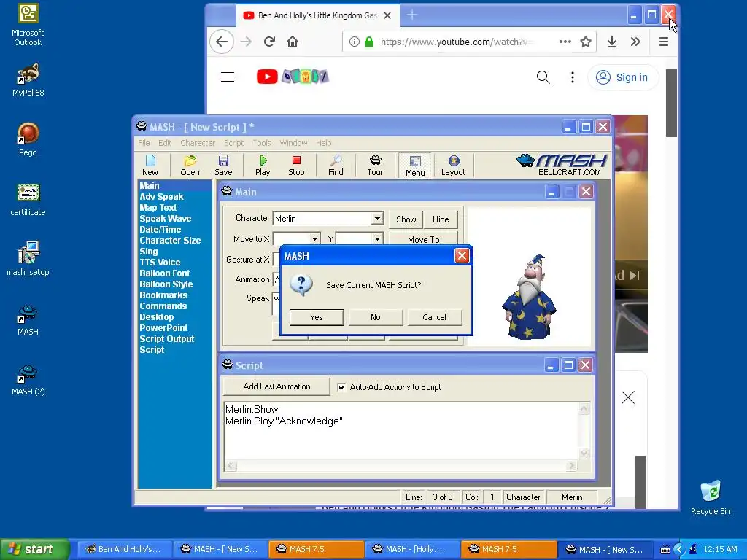Screen dimensions: 747x560
Task: Click the bookmark star icon in browser
Action: tap(586, 42)
